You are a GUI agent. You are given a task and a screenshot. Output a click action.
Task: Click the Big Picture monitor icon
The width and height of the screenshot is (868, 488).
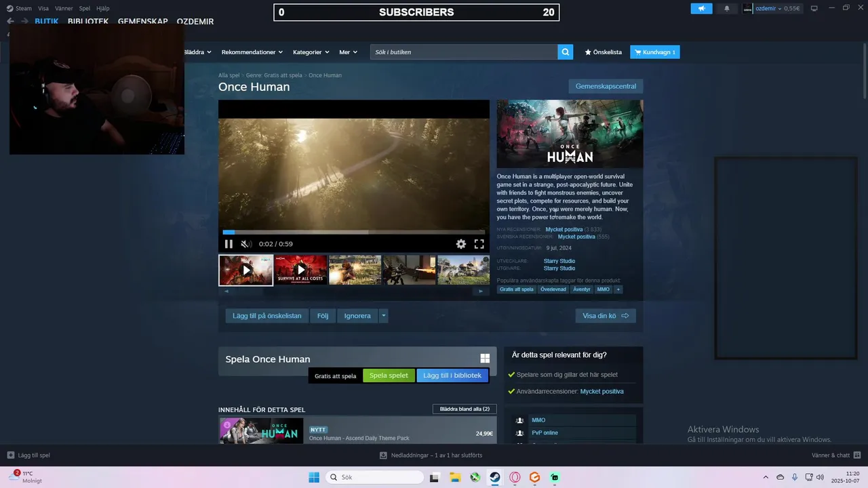pyautogui.click(x=814, y=8)
